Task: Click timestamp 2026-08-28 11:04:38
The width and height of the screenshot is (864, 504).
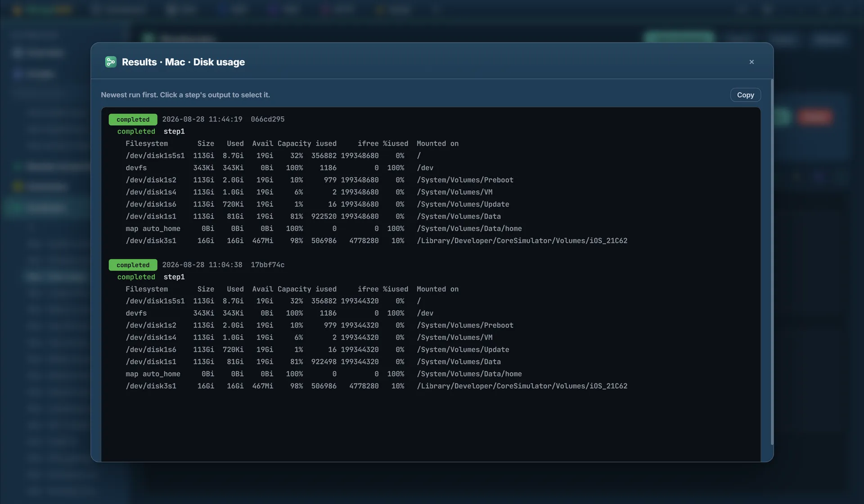Action: (202, 265)
